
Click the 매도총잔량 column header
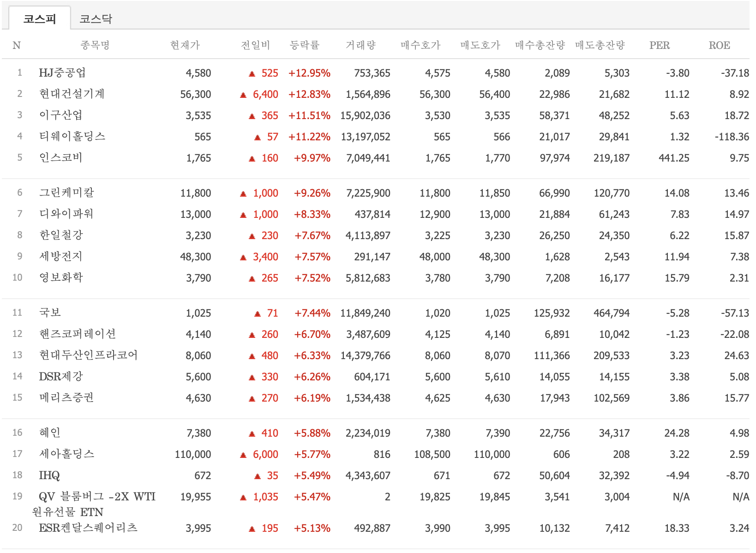coord(600,45)
